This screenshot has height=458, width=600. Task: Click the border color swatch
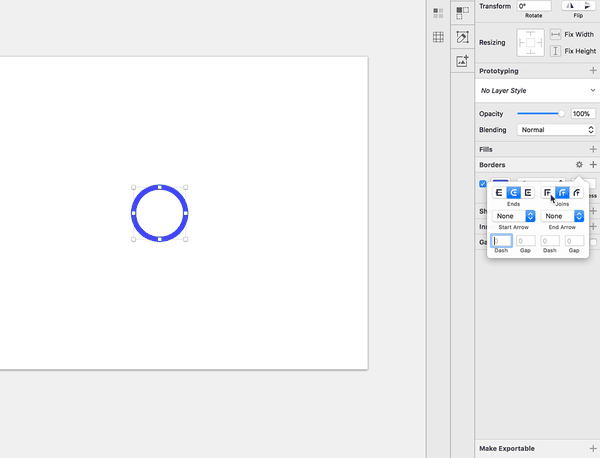point(501,182)
